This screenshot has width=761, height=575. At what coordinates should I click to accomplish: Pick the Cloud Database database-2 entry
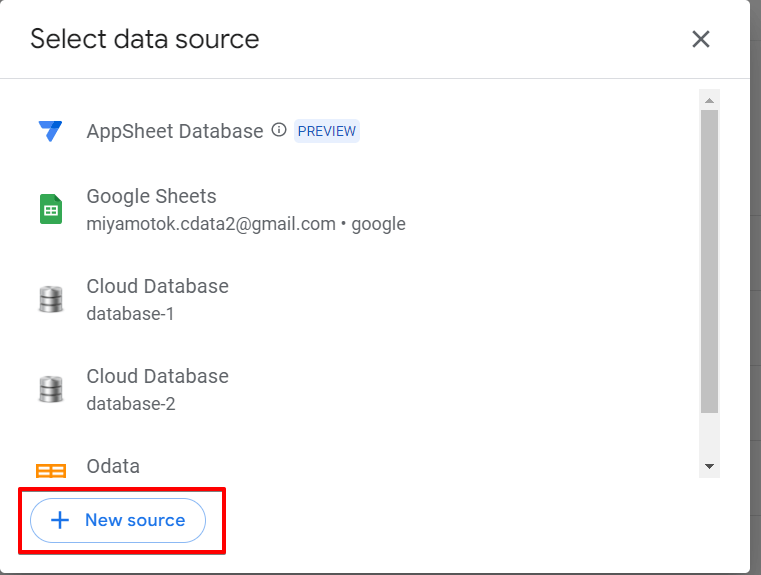point(157,389)
